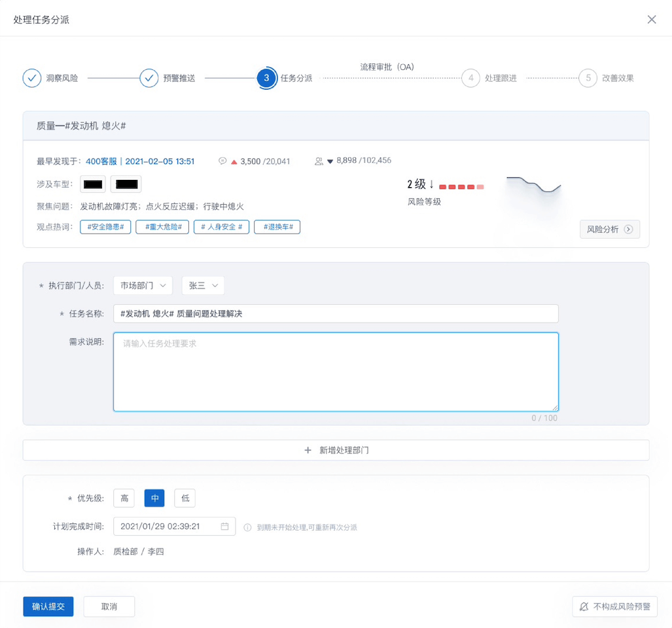
Task: Set priority to 高
Action: coord(124,498)
